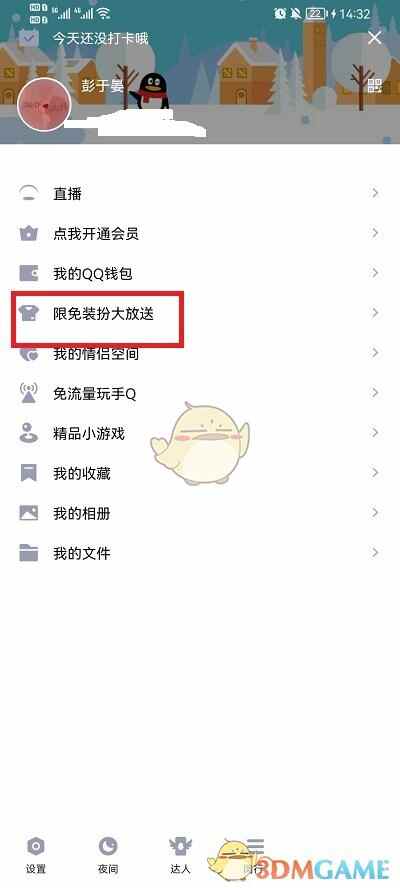This screenshot has height=888, width=400.
Task: Open 我的相册 photo album entry
Action: click(x=200, y=513)
